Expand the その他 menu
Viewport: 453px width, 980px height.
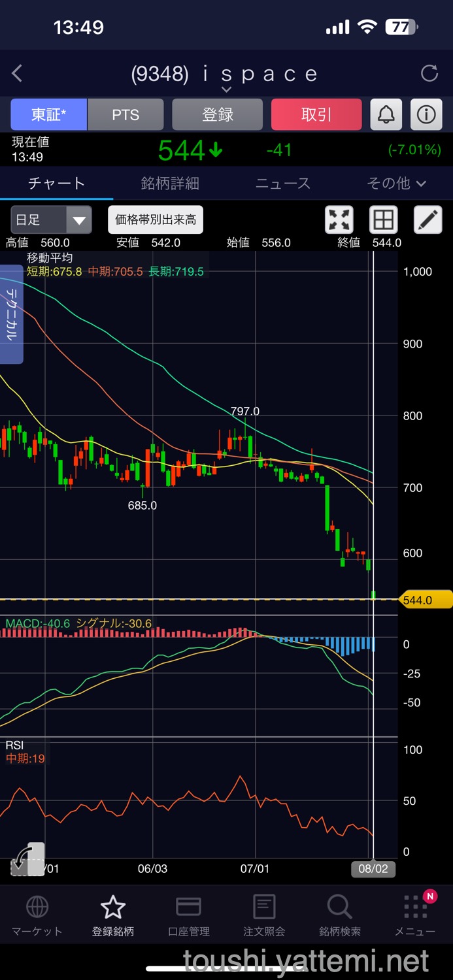[396, 184]
